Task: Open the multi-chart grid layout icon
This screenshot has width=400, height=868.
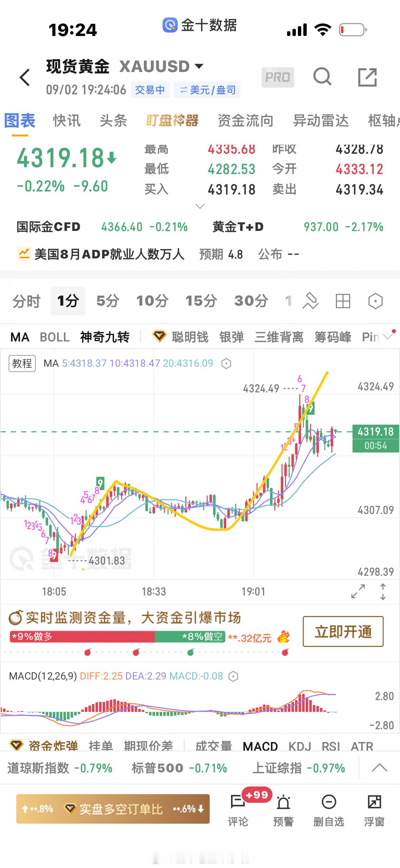Action: click(343, 301)
